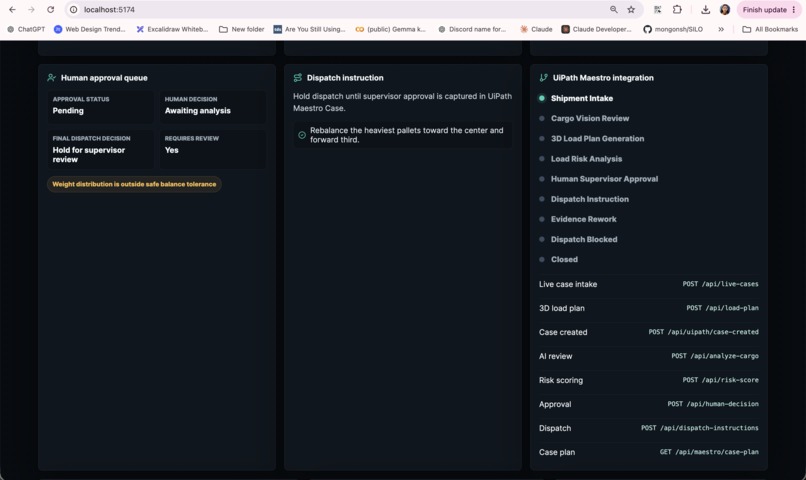
Task: Open Claude Developer bookmark
Action: 596,29
